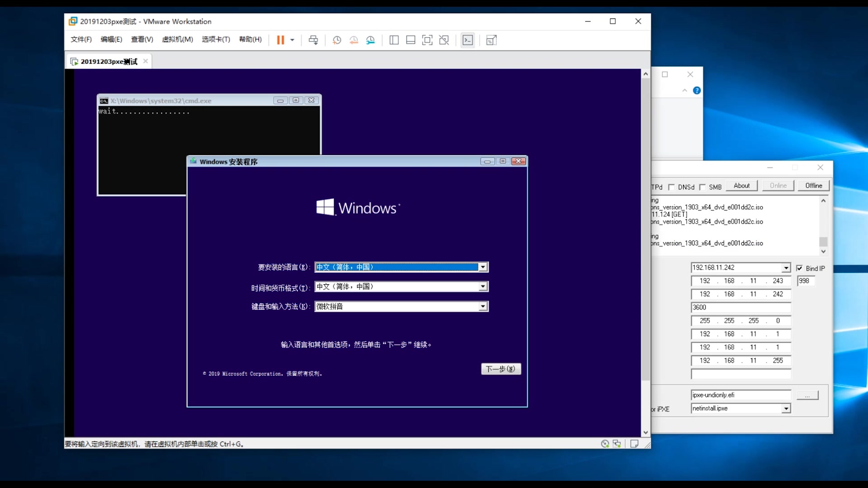Open the 查看(V) menu
This screenshot has width=868, height=488.
click(142, 40)
